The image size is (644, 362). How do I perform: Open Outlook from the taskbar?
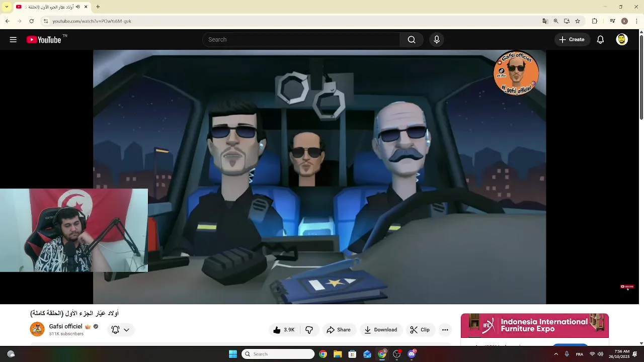click(367, 354)
